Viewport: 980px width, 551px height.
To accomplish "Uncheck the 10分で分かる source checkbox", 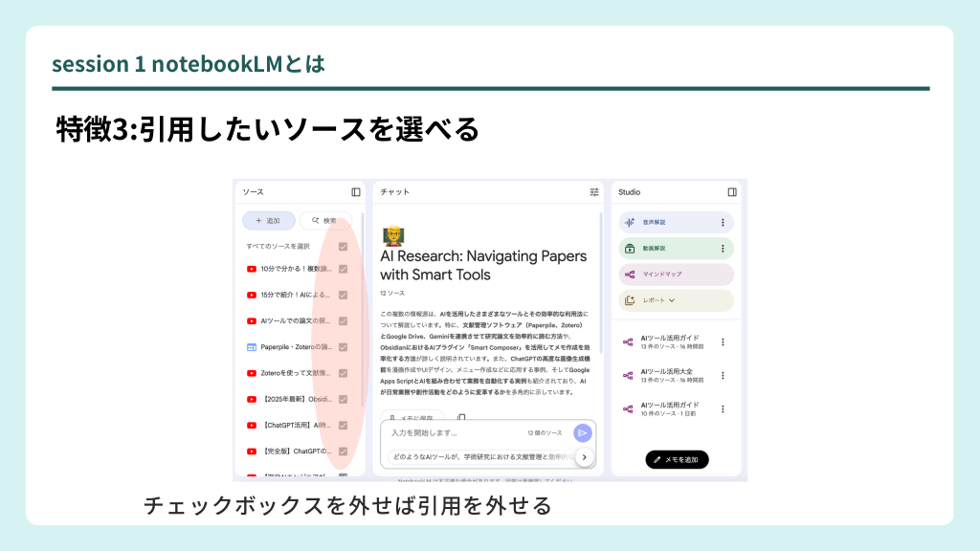I will click(343, 269).
